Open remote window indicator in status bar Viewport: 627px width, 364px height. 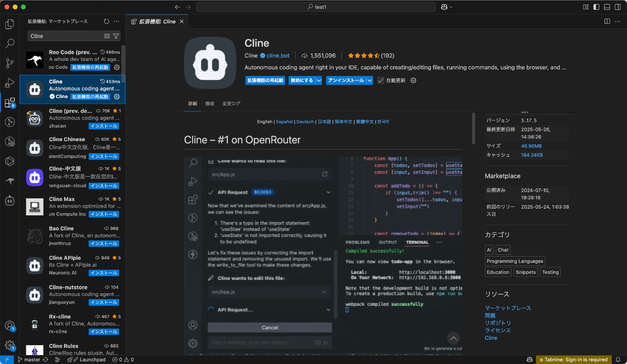(x=7, y=360)
